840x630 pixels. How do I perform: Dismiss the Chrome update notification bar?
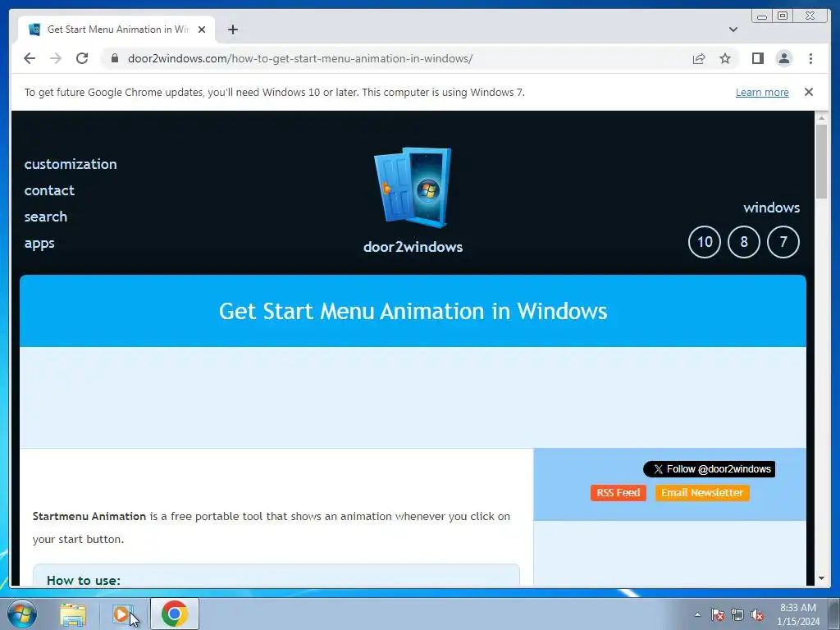(x=808, y=92)
